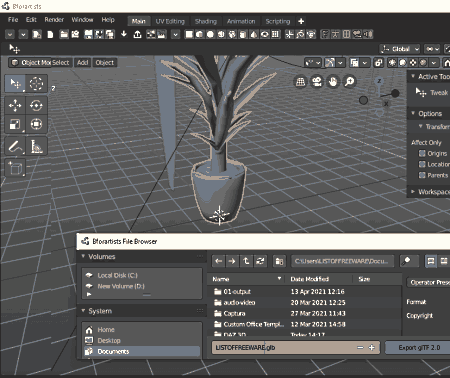Choose the Add Cube tool
This screenshot has width=450, height=378.
pyautogui.click(x=15, y=168)
